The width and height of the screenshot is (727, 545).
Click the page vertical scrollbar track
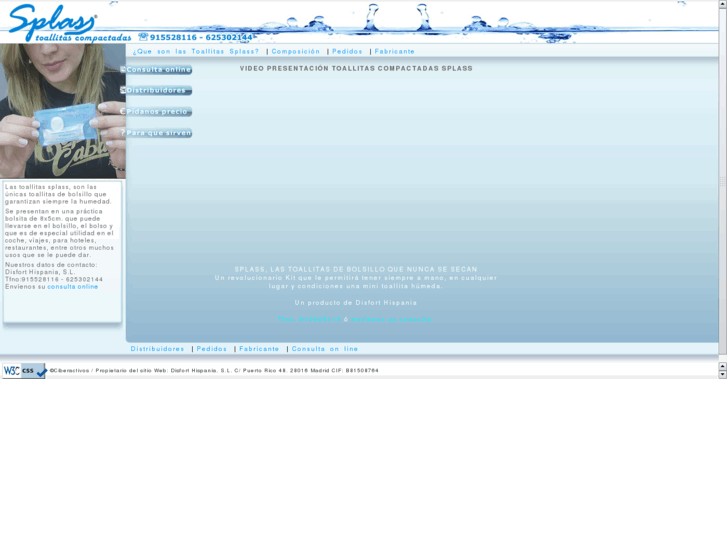click(722, 181)
